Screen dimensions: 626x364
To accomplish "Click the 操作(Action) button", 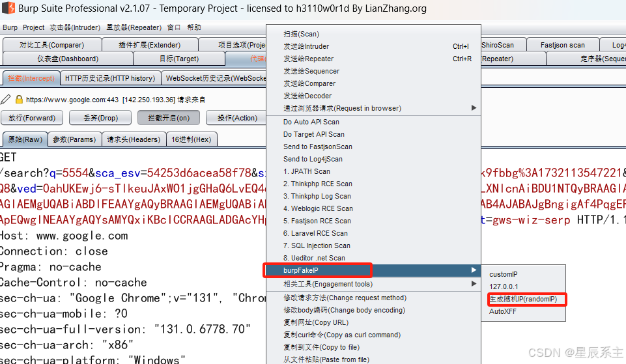I will 236,118.
